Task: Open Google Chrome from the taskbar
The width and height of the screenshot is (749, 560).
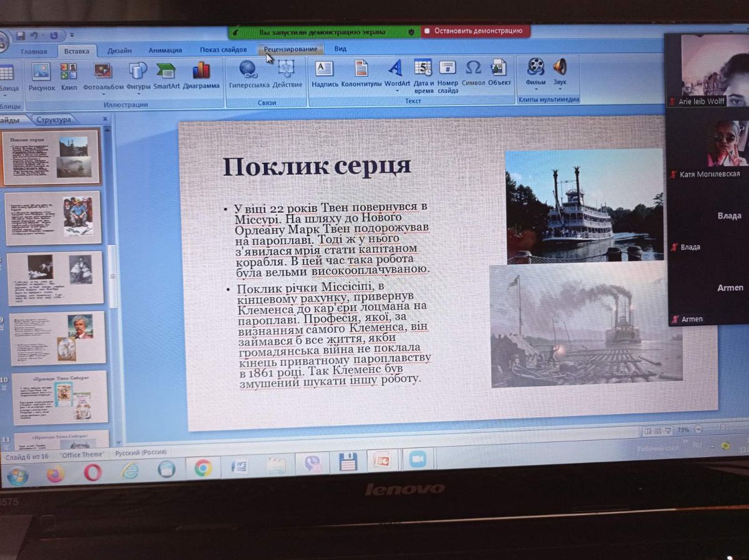Action: coord(203,467)
